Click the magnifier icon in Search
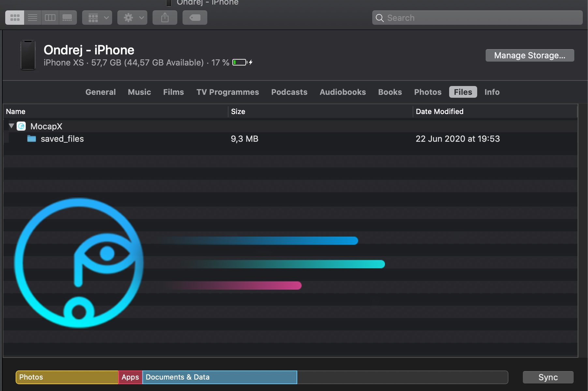This screenshot has width=588, height=391. click(380, 18)
